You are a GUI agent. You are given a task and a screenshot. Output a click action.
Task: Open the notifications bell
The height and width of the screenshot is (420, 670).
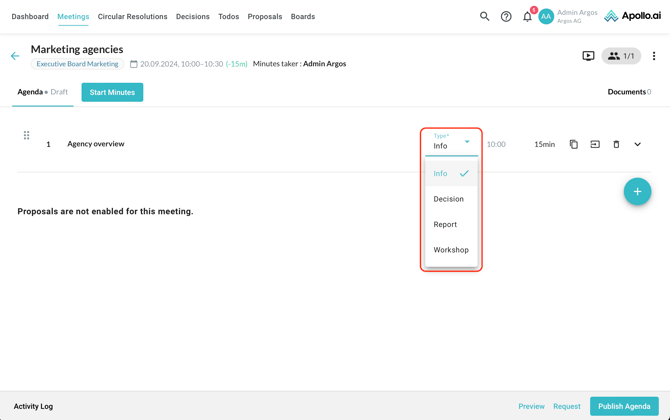point(527,16)
